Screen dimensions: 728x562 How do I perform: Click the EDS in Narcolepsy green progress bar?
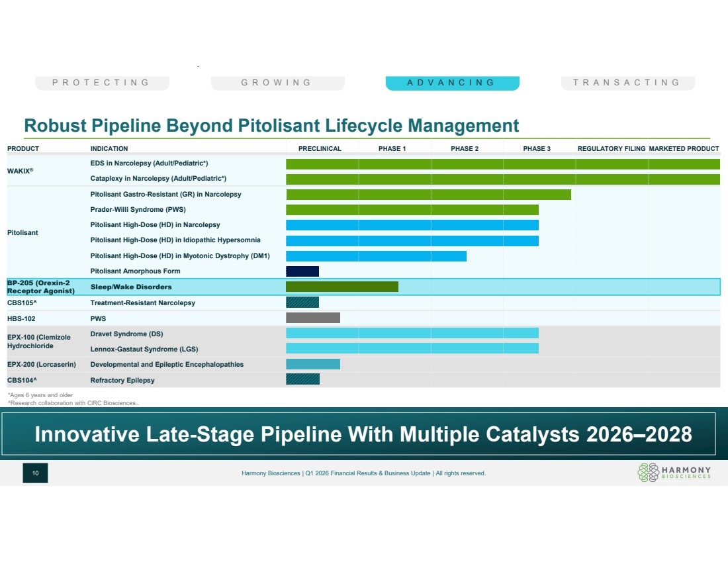coord(503,164)
